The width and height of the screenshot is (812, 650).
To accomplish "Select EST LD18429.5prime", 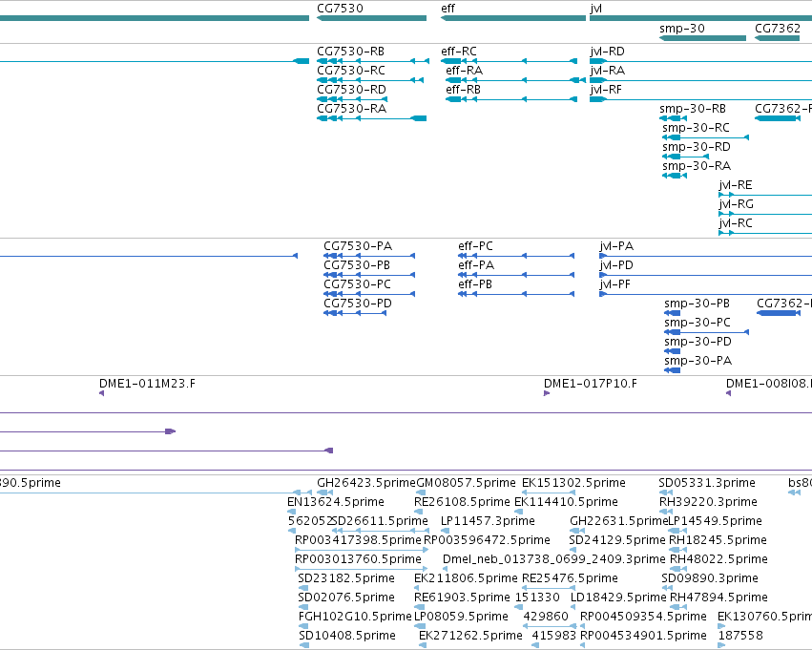I will click(573, 608).
